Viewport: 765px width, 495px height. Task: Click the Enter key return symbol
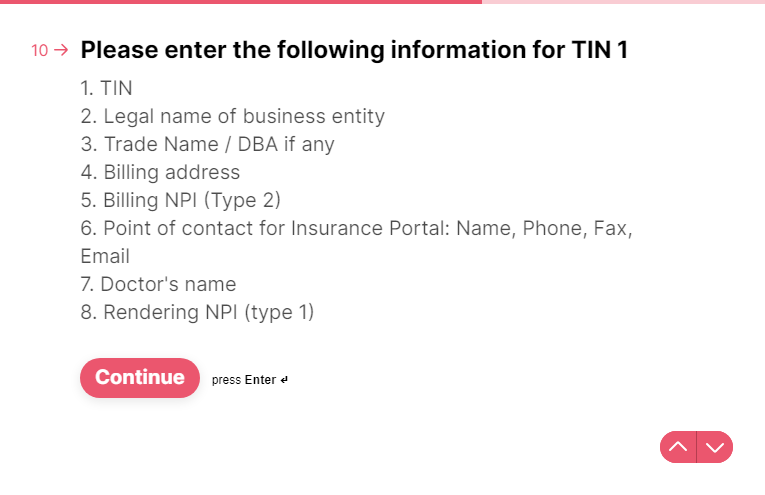[x=284, y=380]
